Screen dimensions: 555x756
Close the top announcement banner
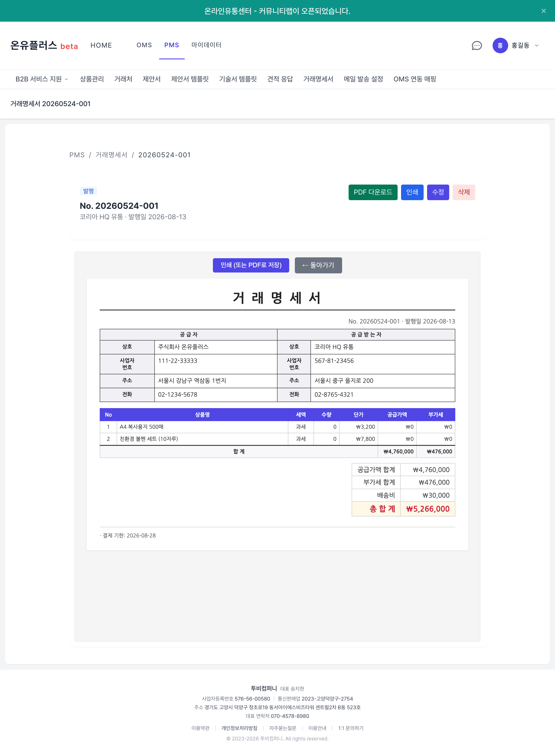[544, 11]
